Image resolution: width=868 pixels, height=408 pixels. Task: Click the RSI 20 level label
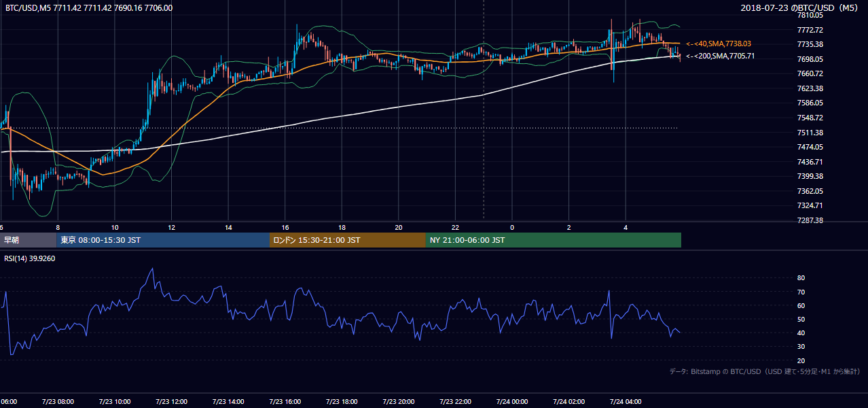click(801, 361)
